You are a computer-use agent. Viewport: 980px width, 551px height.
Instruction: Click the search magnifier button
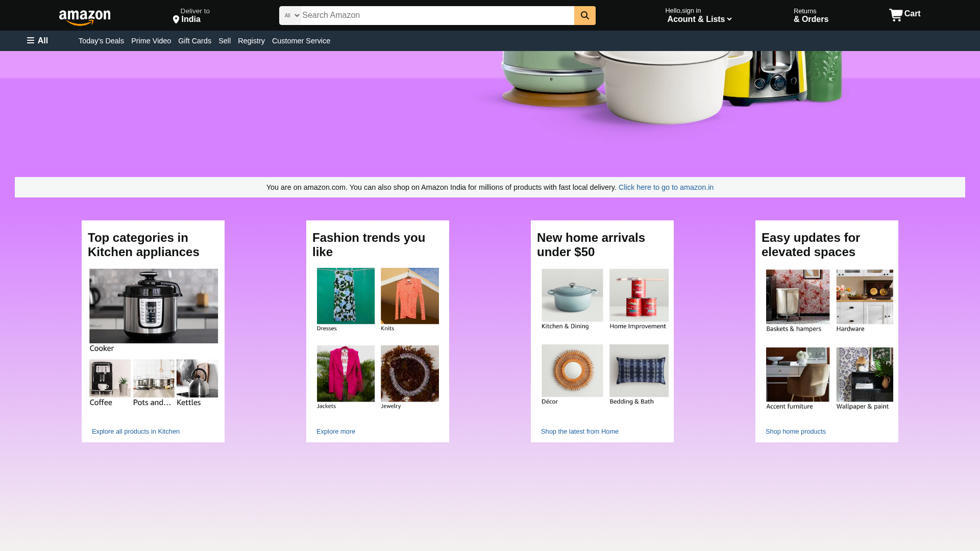tap(585, 15)
